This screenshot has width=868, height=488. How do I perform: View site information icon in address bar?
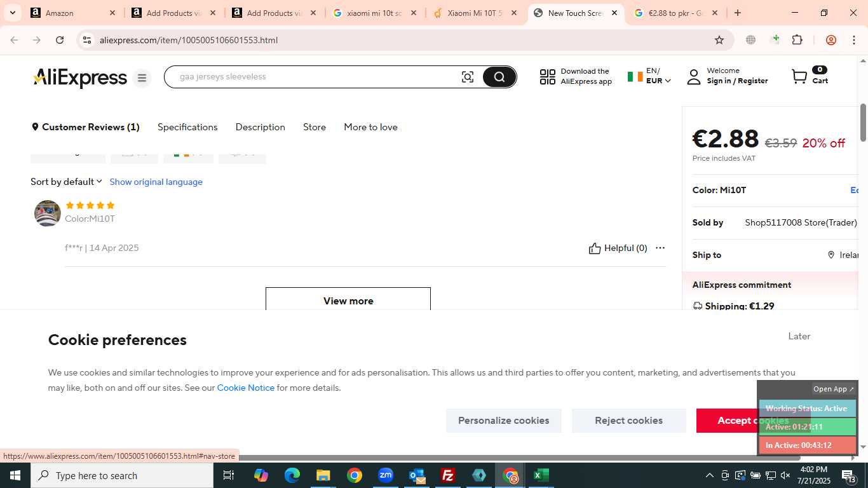pos(87,40)
